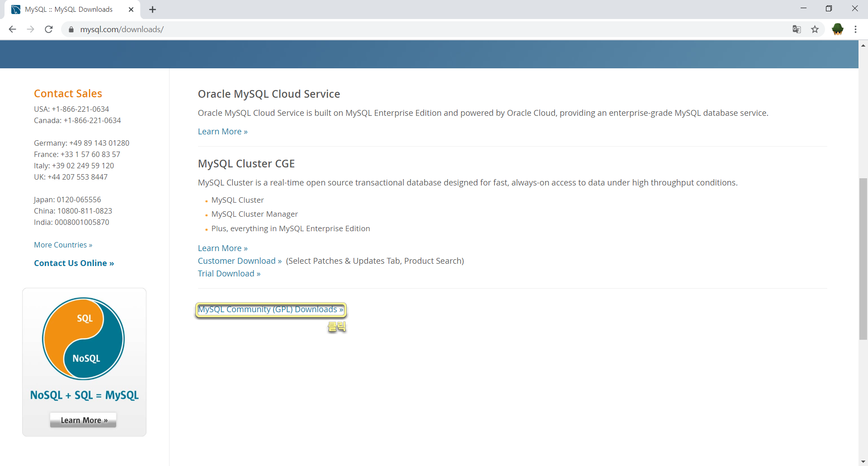Open MySQL Community (GPL) Downloads
The image size is (868, 466).
coord(270,309)
